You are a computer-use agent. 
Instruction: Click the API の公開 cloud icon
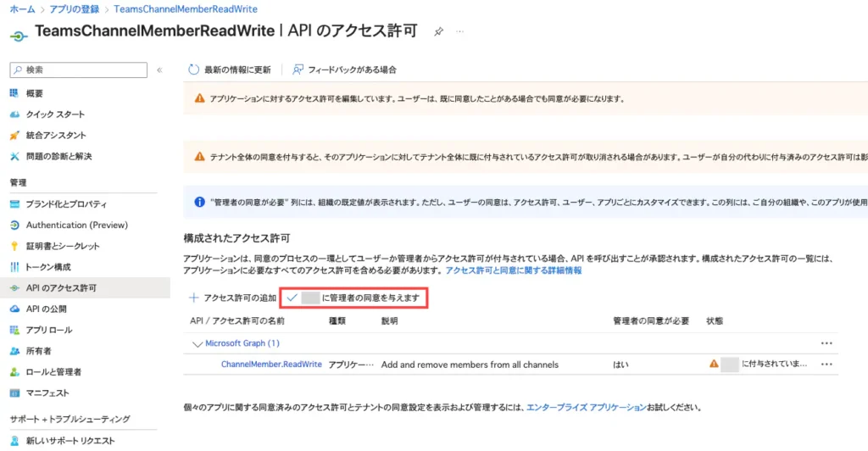(x=14, y=309)
